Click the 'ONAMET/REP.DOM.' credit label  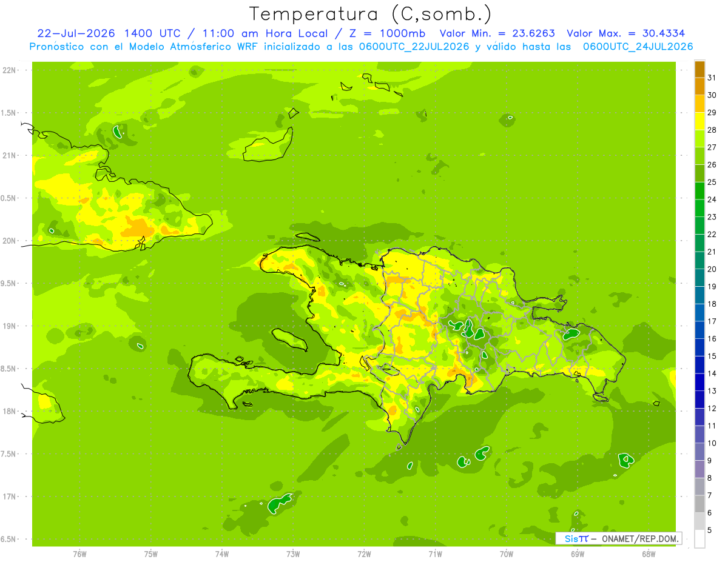coord(639,538)
